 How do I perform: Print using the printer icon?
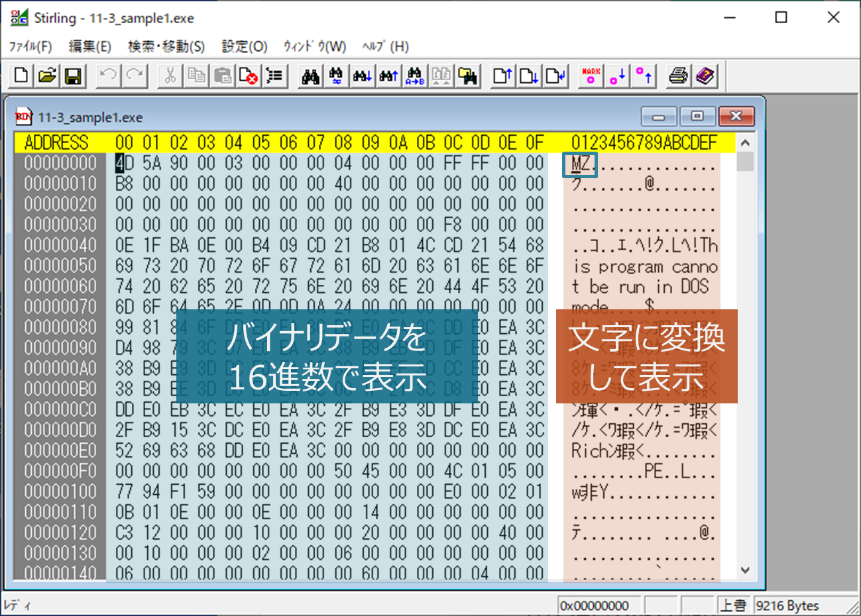678,76
